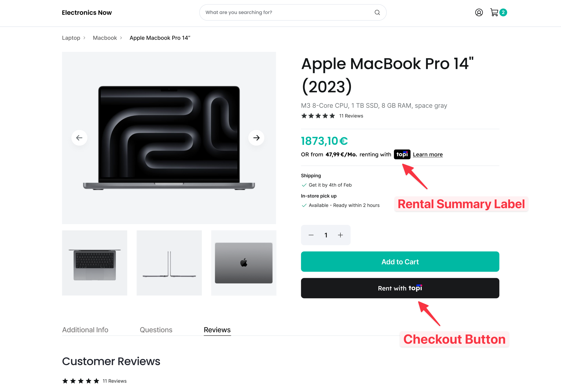
Task: Show previous product image with left arrow
Action: 79,138
